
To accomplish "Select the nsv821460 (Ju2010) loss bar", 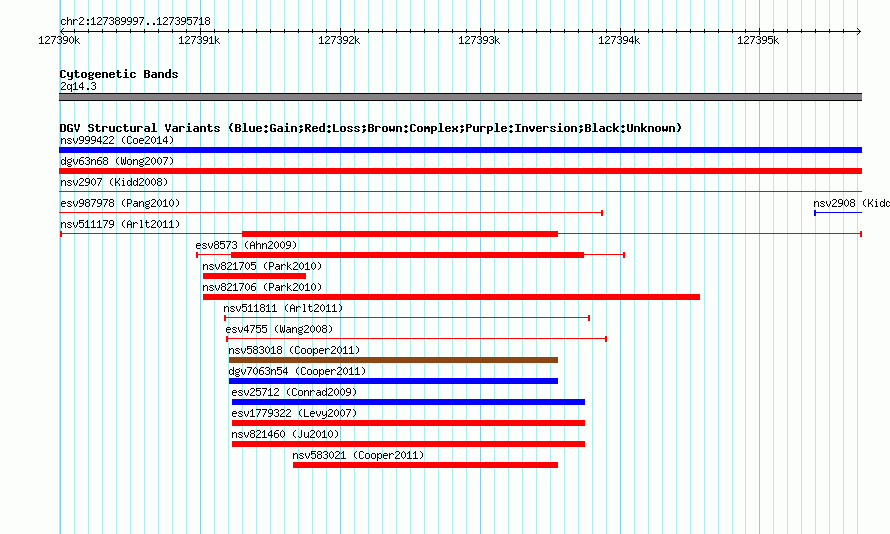I will tap(408, 444).
